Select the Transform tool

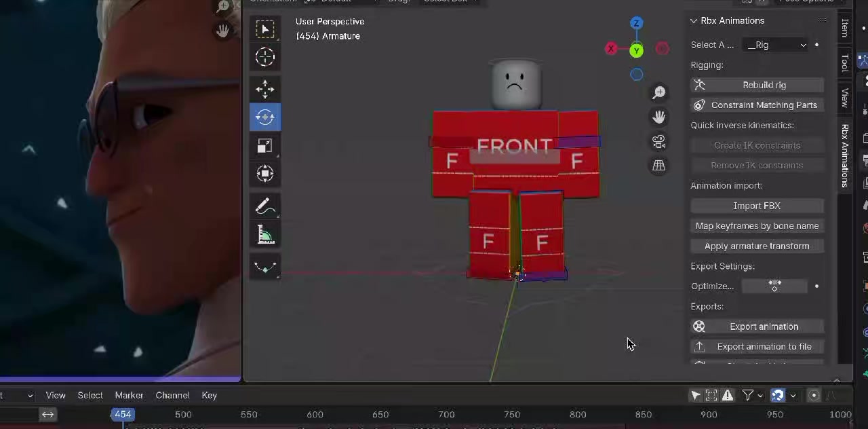coord(265,174)
